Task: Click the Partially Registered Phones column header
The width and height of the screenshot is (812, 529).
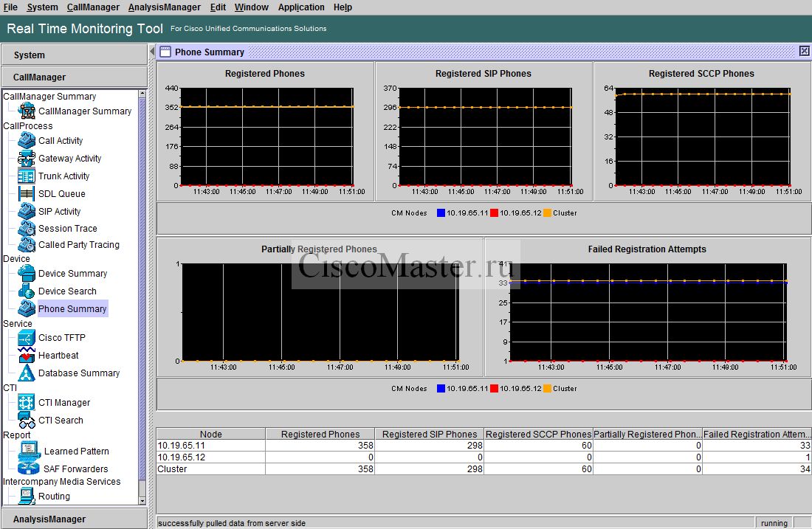Action: click(648, 434)
